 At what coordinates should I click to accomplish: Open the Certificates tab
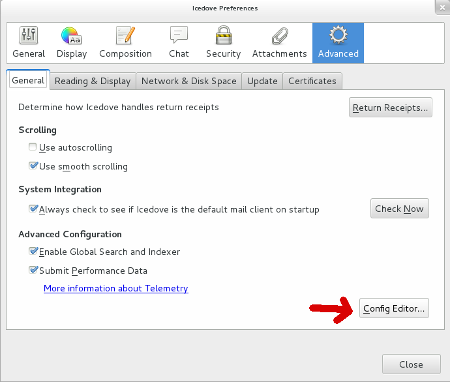click(x=312, y=81)
